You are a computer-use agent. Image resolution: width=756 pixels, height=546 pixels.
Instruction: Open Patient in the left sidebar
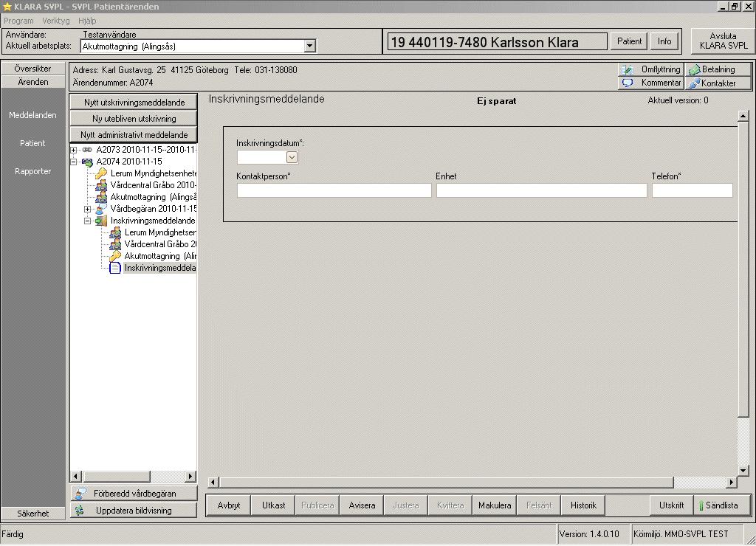coord(32,143)
